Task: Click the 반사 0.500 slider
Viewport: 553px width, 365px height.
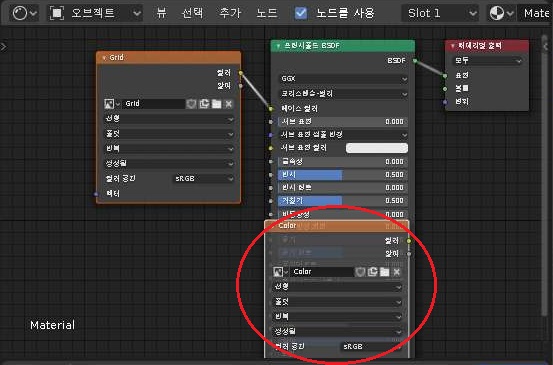Action: tap(343, 175)
